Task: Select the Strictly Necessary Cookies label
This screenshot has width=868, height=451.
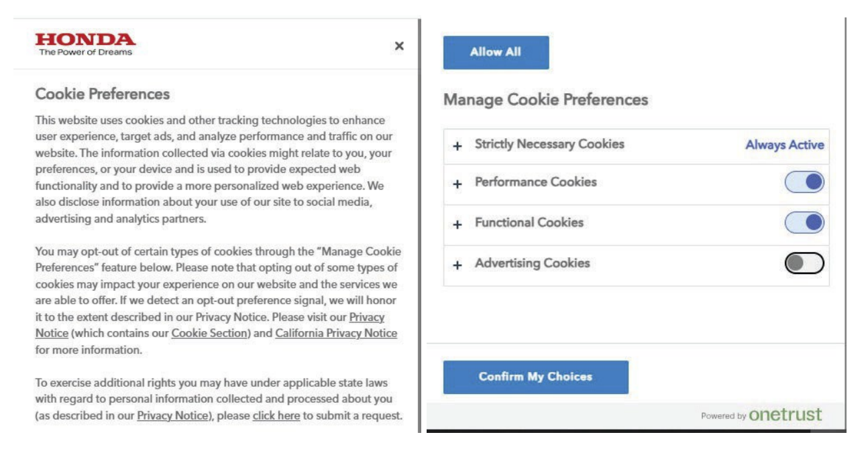Action: pos(549,144)
